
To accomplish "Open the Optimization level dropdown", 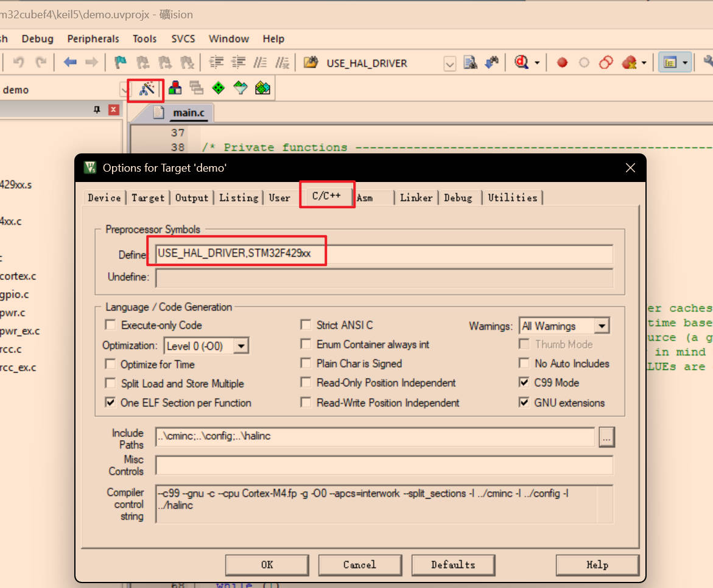I will pos(241,346).
